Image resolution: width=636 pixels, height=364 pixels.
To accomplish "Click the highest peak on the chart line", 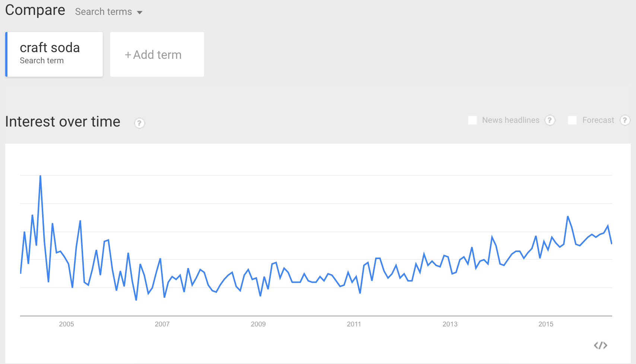I will 40,176.
